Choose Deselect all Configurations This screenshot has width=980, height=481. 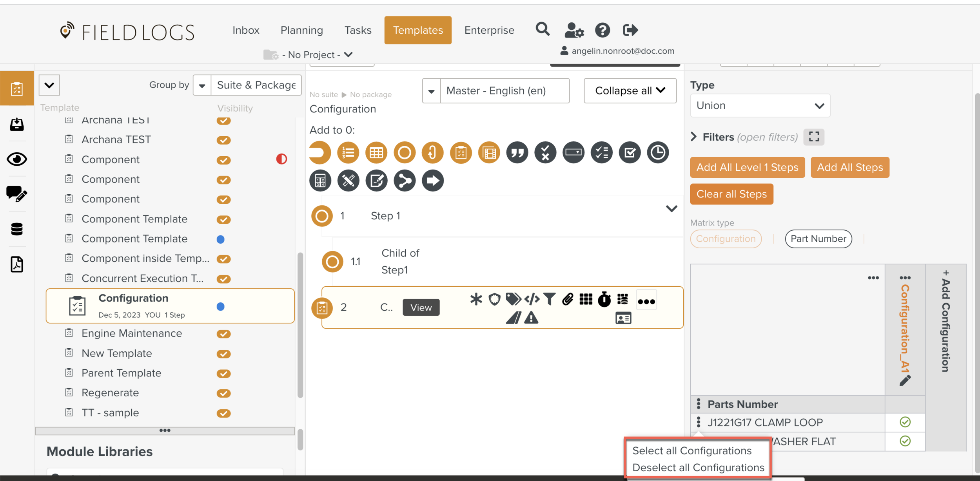coord(698,467)
